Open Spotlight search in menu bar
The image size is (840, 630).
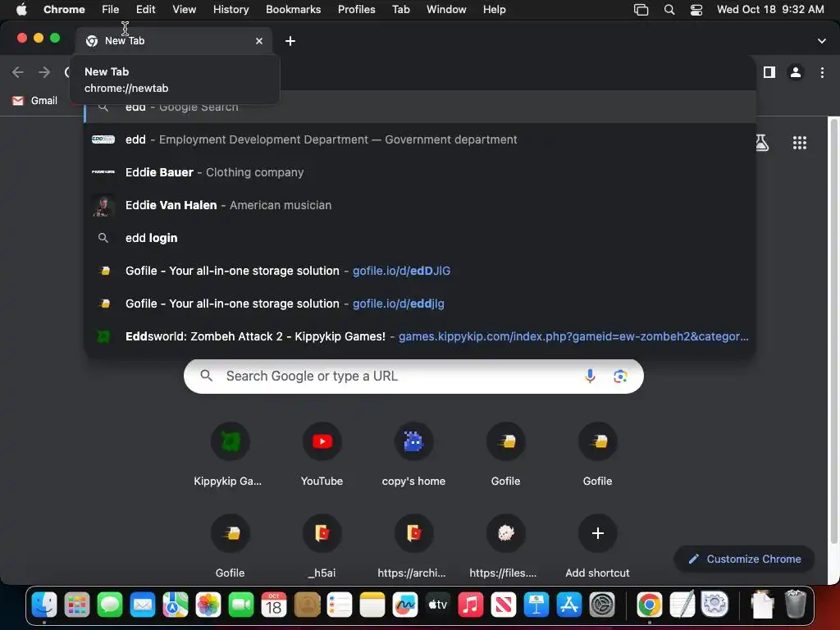tap(669, 10)
